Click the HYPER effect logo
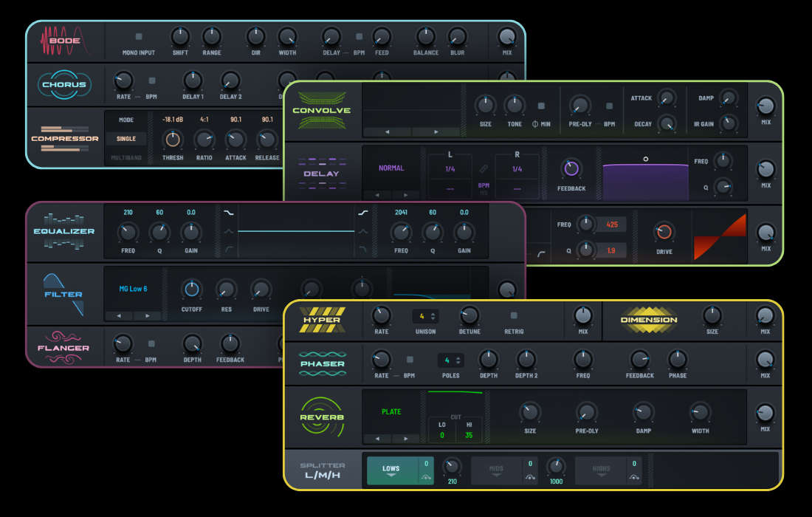 tap(322, 320)
